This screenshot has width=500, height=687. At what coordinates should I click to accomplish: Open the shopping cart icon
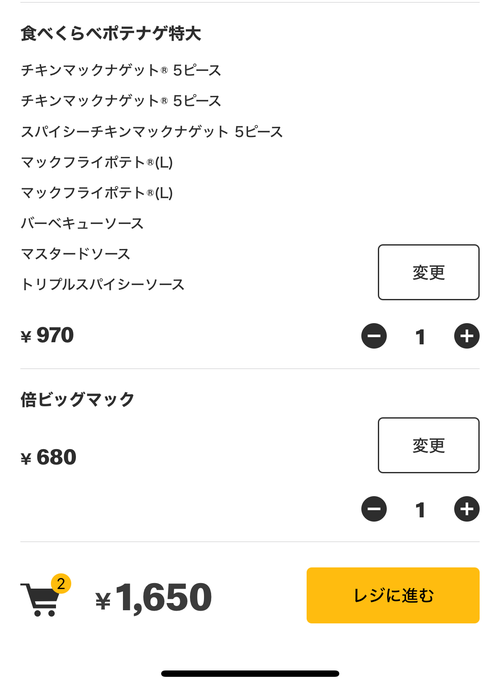point(40,599)
